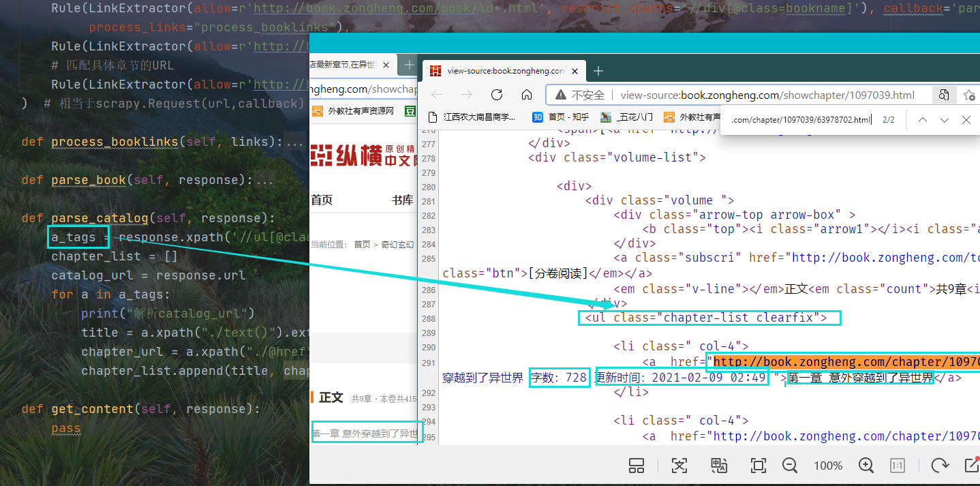
Task: Toggle fullscreen view in image viewer toolbar
Action: (758, 466)
